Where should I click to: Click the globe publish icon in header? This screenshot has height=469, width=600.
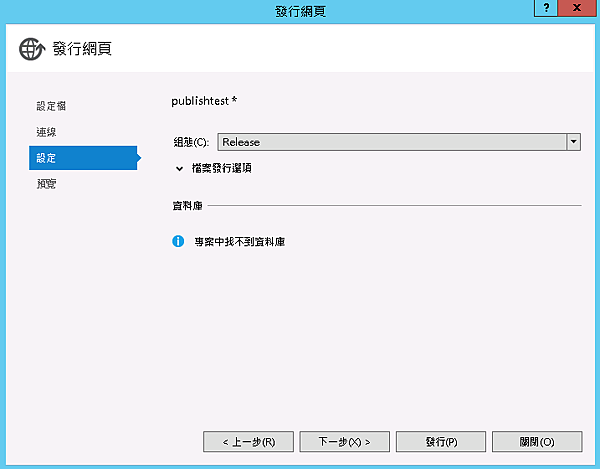point(32,49)
